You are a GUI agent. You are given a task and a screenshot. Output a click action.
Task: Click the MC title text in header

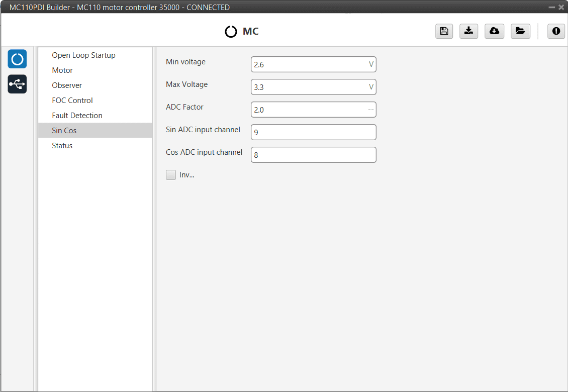(251, 31)
